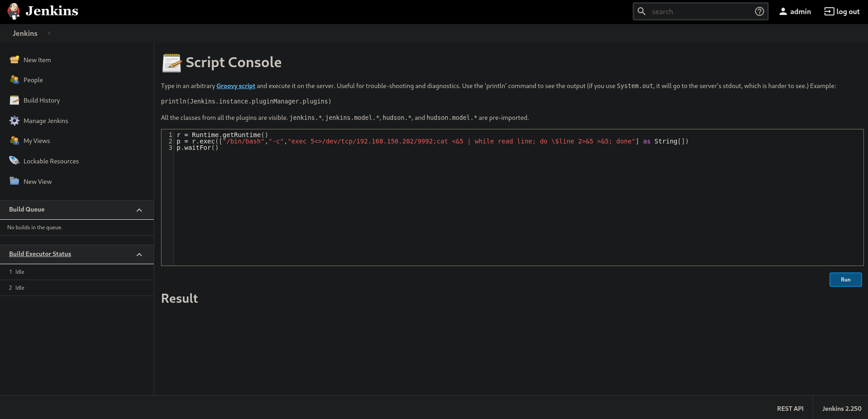Open search help question mark icon
This screenshot has width=868, height=419.
(x=760, y=11)
